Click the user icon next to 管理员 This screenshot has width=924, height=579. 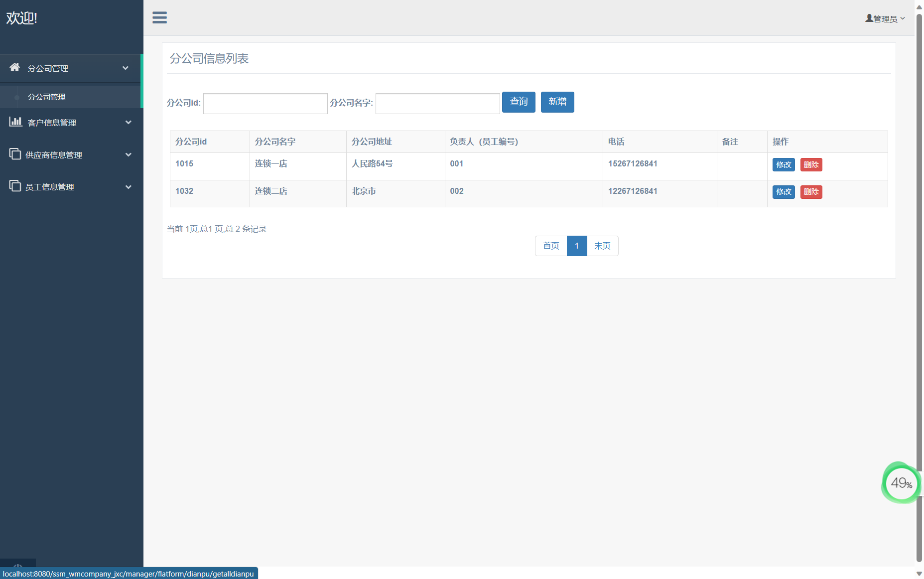[869, 18]
